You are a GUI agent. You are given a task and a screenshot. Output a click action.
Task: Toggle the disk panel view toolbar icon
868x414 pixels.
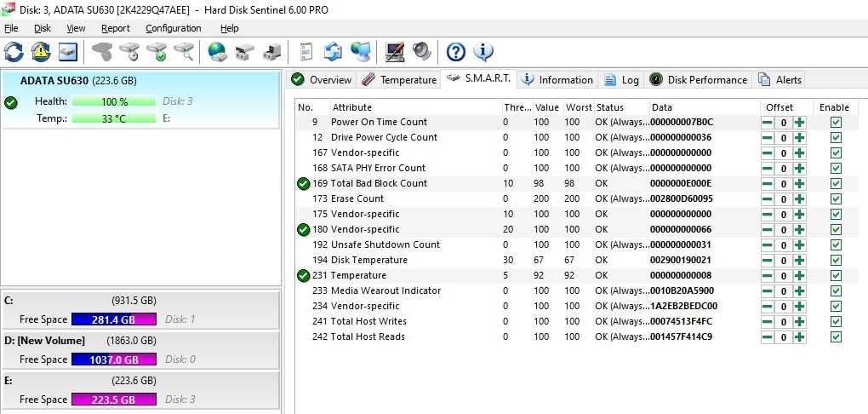pos(69,52)
